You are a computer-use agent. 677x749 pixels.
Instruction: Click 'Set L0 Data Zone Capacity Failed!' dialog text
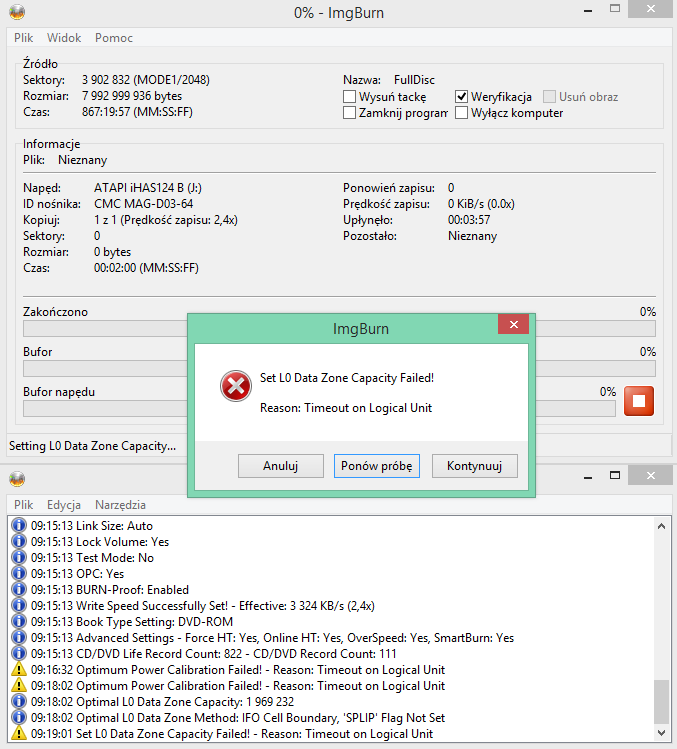click(347, 378)
